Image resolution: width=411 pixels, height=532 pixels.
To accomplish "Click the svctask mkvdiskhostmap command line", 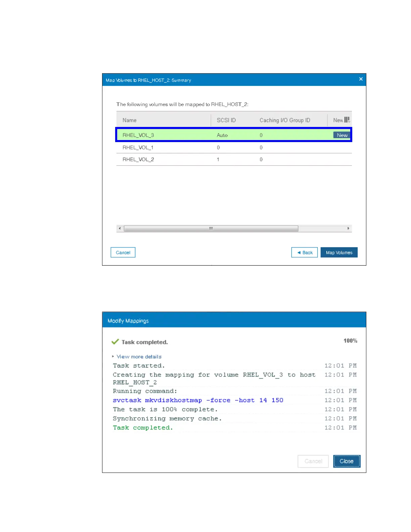I will click(198, 400).
